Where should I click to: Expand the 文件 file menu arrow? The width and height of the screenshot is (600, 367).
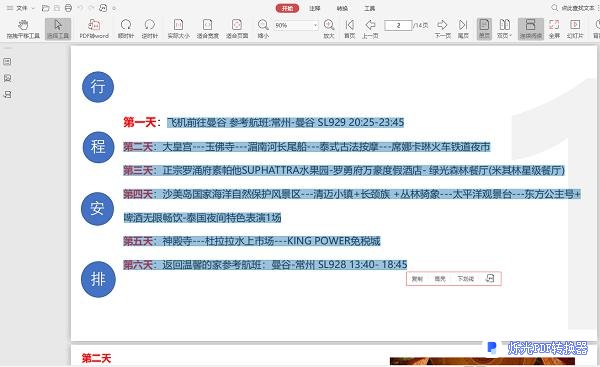click(33, 8)
